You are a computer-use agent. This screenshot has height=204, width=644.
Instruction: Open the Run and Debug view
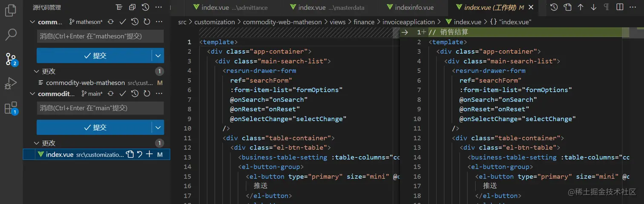pyautogui.click(x=11, y=84)
